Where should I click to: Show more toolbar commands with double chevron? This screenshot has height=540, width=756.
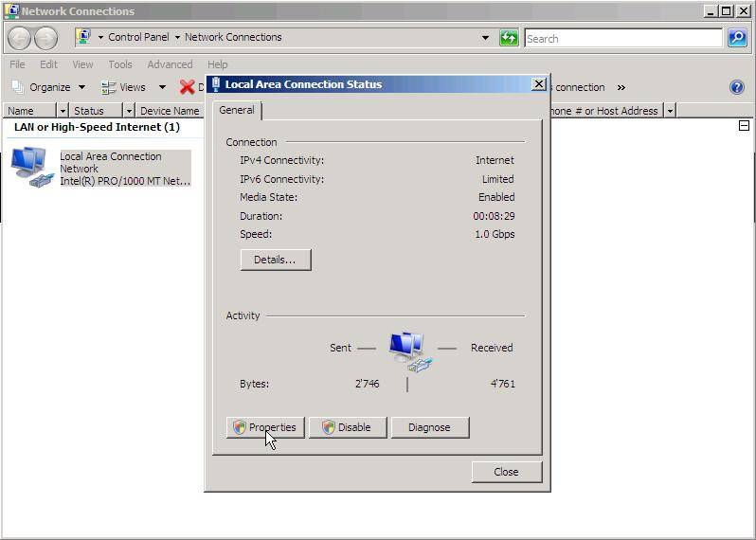tap(621, 87)
